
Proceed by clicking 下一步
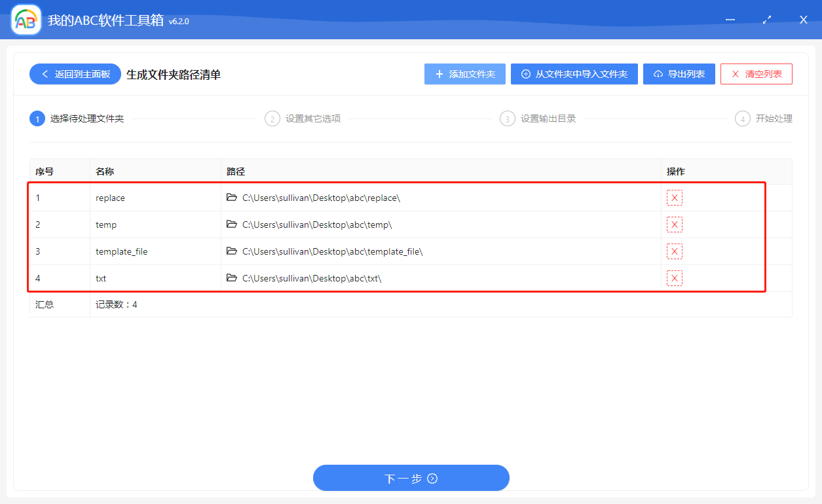click(411, 478)
